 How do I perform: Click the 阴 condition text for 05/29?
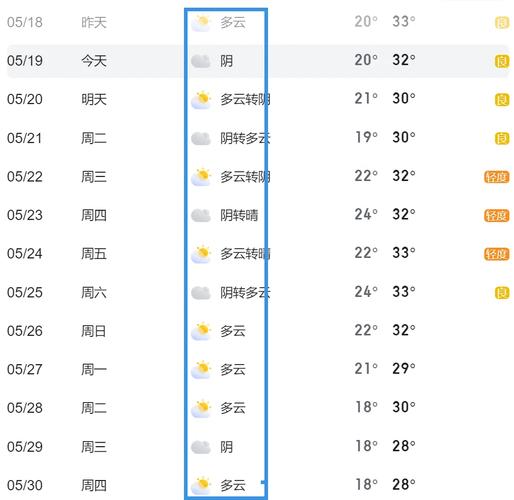[226, 447]
